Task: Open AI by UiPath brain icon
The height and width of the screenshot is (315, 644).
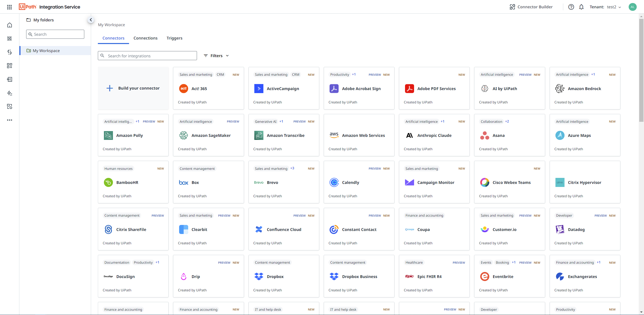Action: tap(485, 89)
